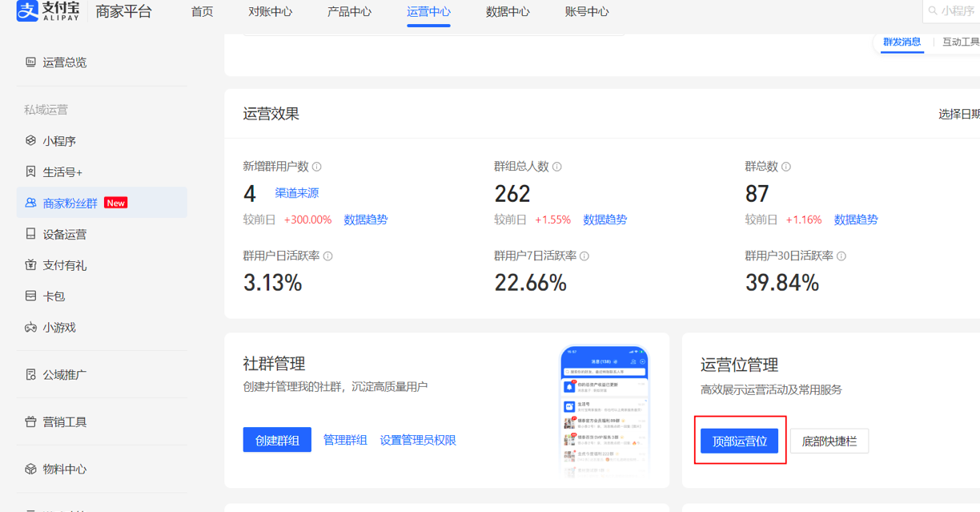Open the 渠道来源 link
Image resolution: width=980 pixels, height=512 pixels.
click(x=297, y=193)
